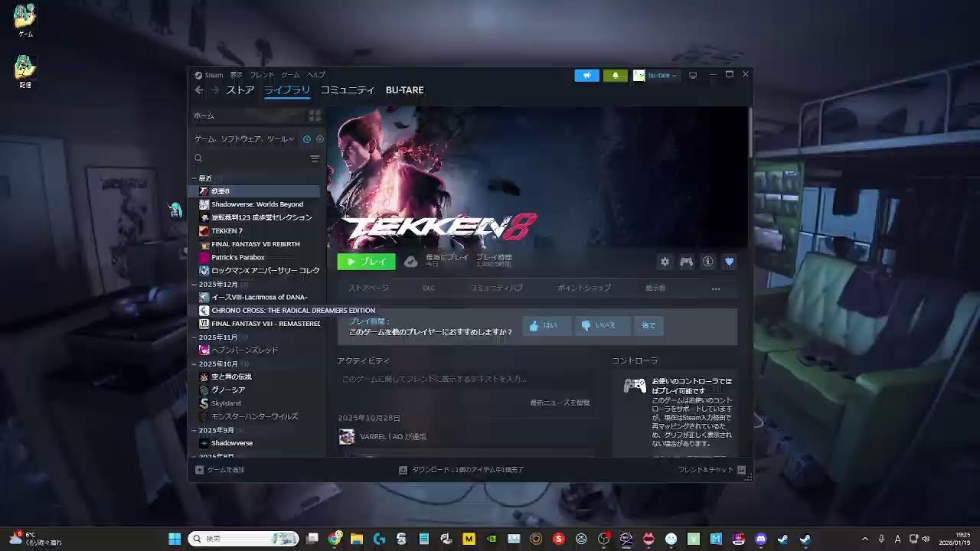
Task: Open ストアページ link
Action: pyautogui.click(x=369, y=289)
